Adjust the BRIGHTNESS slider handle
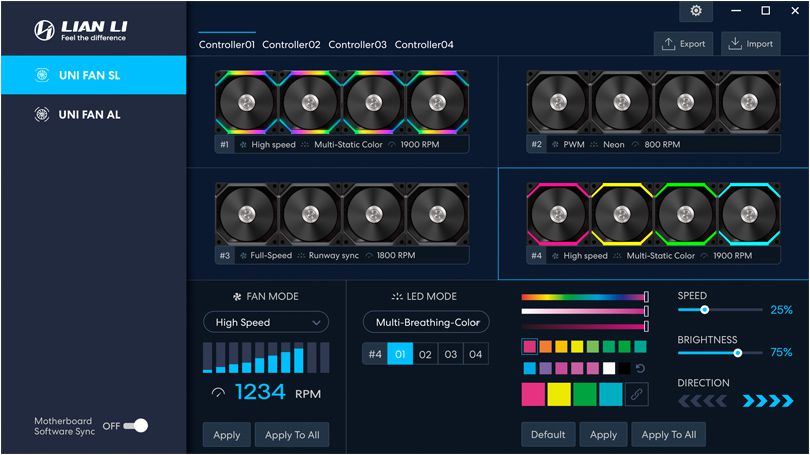Viewport: 810px width, 455px height. click(738, 353)
